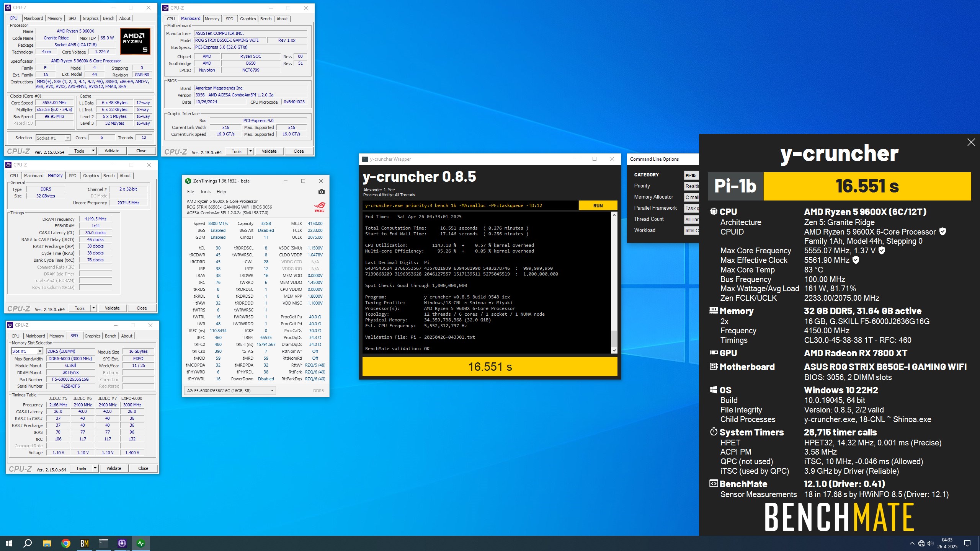Click Validate in CPU-Z Memory window
Screen dimensions: 980x551
click(x=112, y=308)
